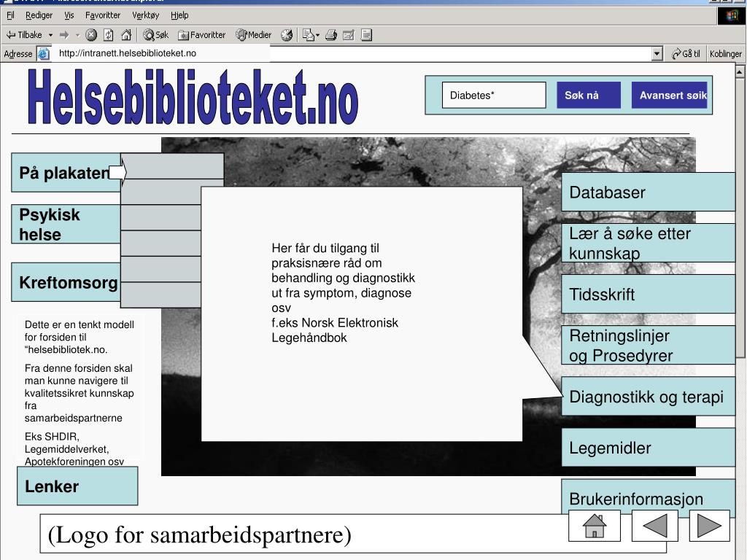The width and height of the screenshot is (747, 560).
Task: Click the Discuss icon in the toolbar
Action: pos(366,35)
